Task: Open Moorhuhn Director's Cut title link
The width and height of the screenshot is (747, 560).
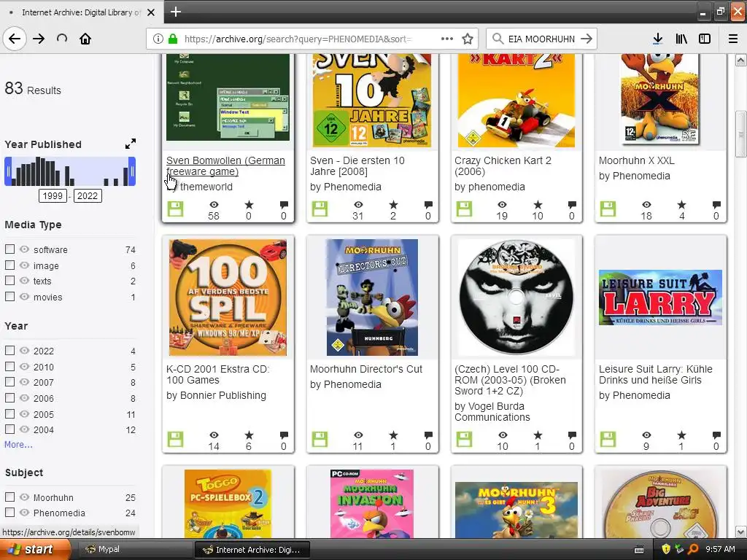Action: pos(366,369)
